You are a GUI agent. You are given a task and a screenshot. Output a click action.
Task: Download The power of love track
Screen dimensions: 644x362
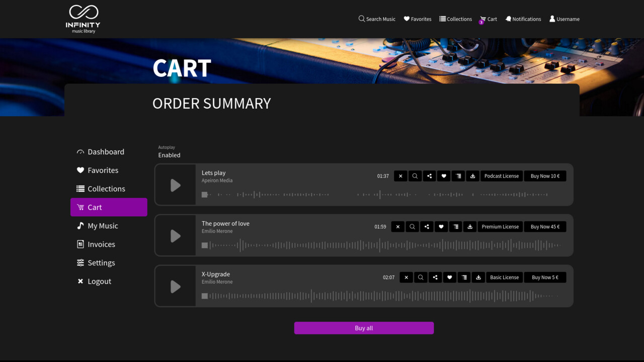pos(469,227)
